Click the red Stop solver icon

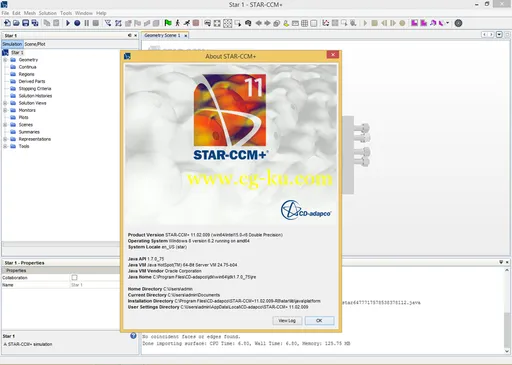click(x=196, y=23)
